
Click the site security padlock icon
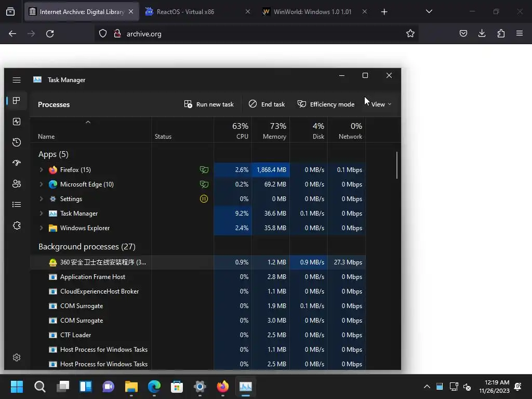117,34
